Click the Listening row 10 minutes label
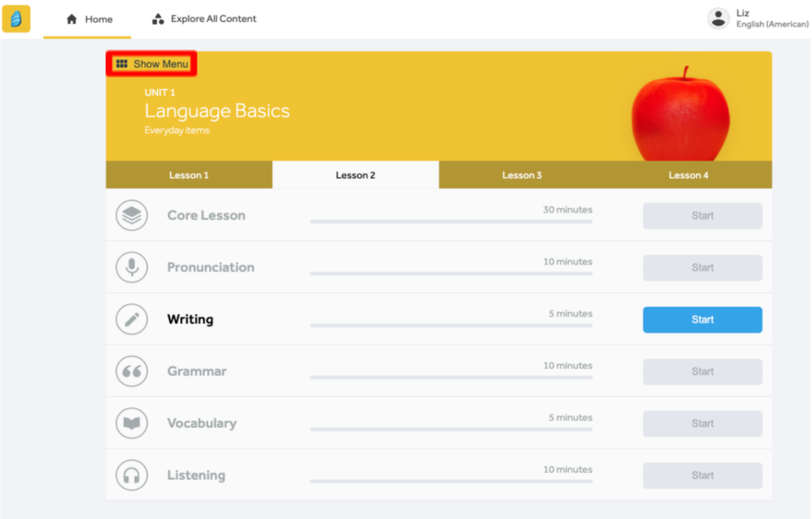 (568, 469)
